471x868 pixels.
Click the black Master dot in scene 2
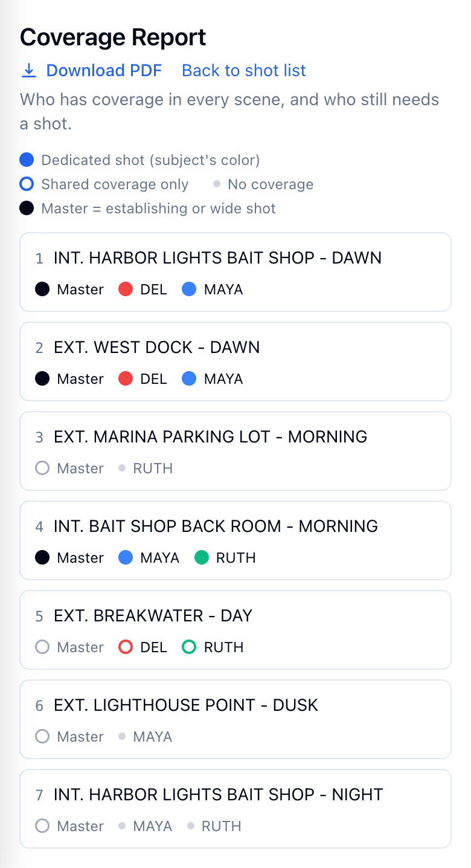tap(42, 379)
